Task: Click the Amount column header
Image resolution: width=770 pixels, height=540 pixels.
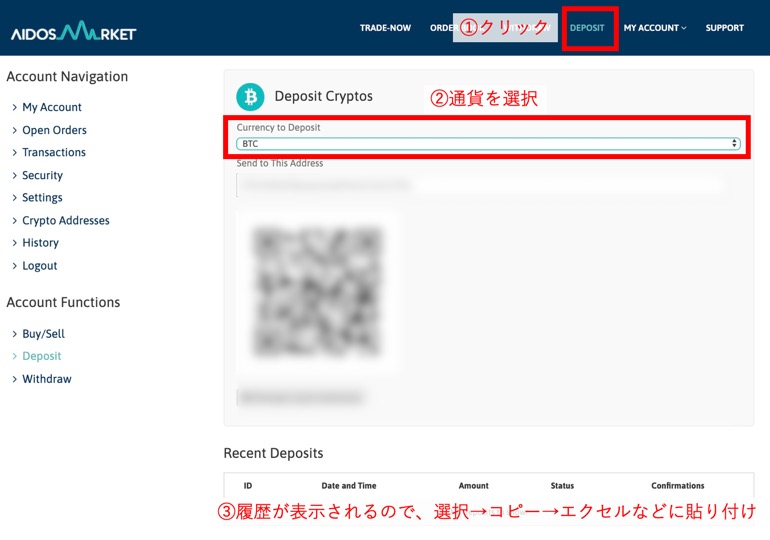Action: click(x=473, y=486)
